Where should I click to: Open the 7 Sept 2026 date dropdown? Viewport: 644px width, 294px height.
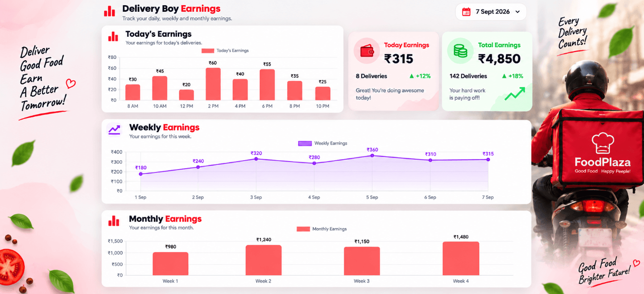491,12
